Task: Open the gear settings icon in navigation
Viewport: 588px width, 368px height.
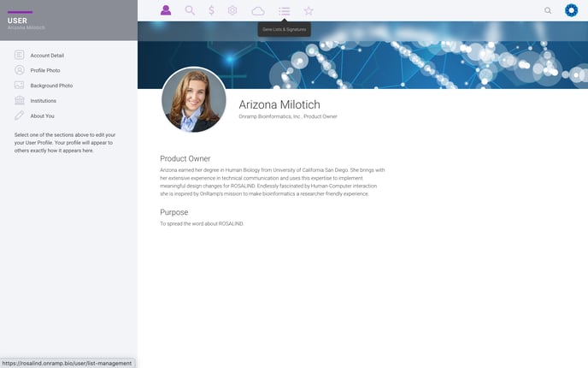Action: 232,10
